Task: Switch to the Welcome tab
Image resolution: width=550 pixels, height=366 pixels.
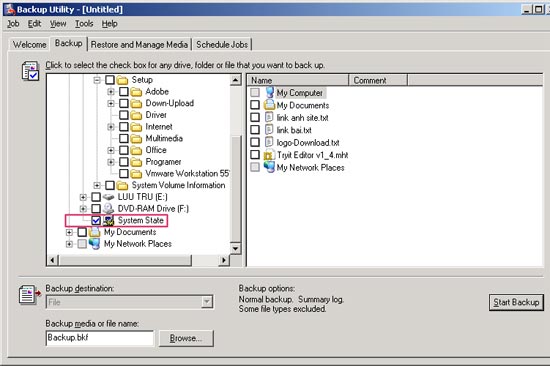Action: coord(29,45)
